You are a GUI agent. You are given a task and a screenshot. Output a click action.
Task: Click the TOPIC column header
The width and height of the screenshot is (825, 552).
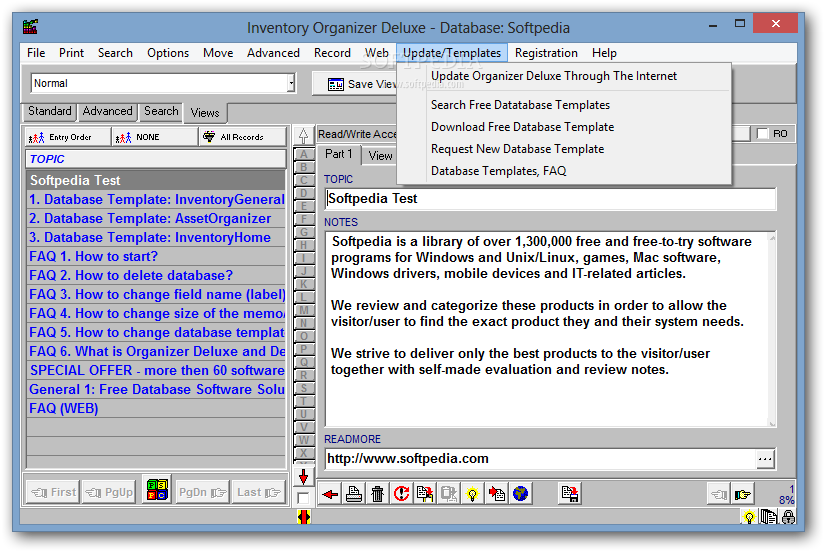156,159
